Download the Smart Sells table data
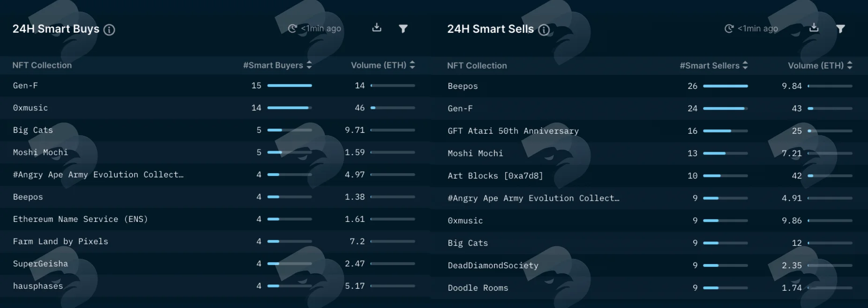The height and width of the screenshot is (308, 868). [x=814, y=28]
